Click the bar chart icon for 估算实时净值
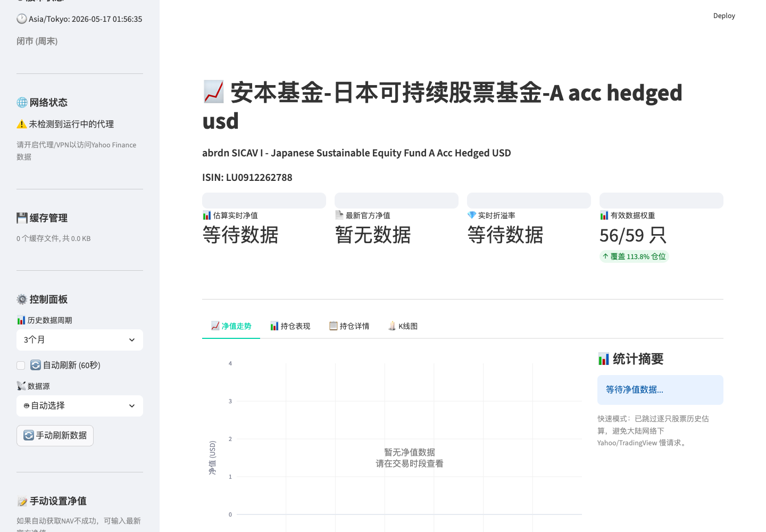The height and width of the screenshot is (532, 766). 207,215
